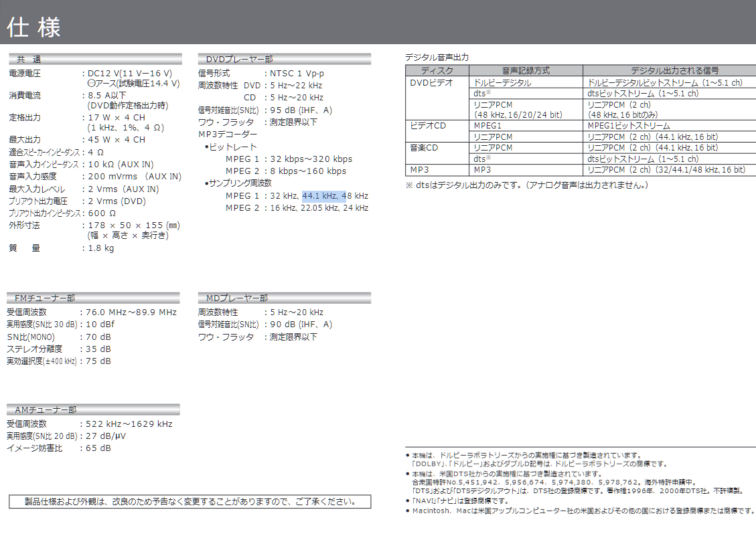Click the 仕様 page title
Viewport: 756px width, 542px height.
33,27
